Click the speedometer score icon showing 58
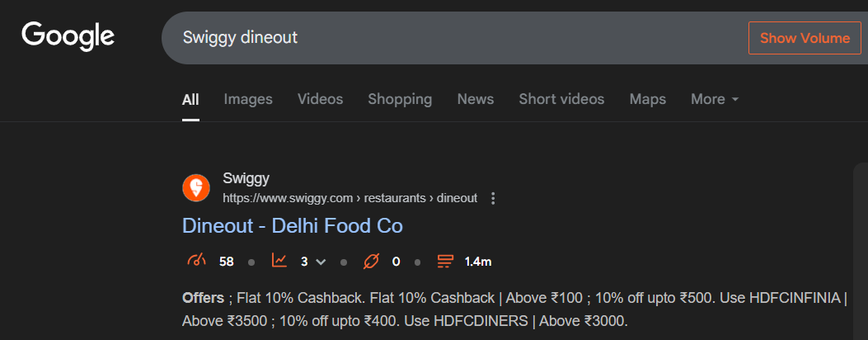The width and height of the screenshot is (868, 340). (x=196, y=261)
